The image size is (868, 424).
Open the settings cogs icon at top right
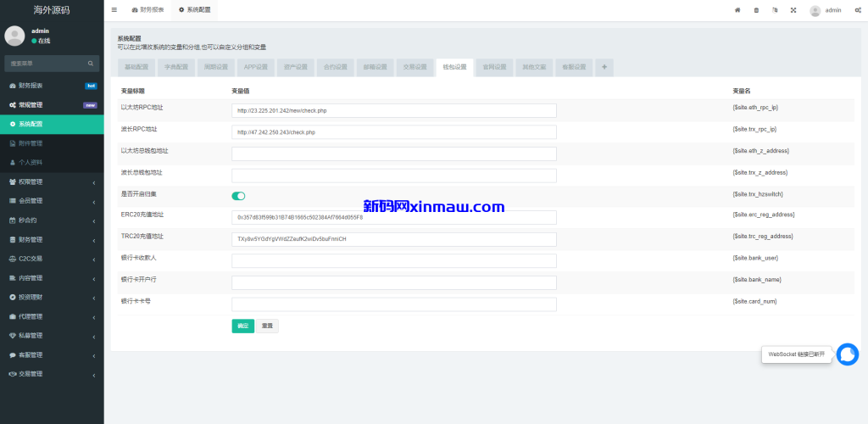pyautogui.click(x=858, y=10)
